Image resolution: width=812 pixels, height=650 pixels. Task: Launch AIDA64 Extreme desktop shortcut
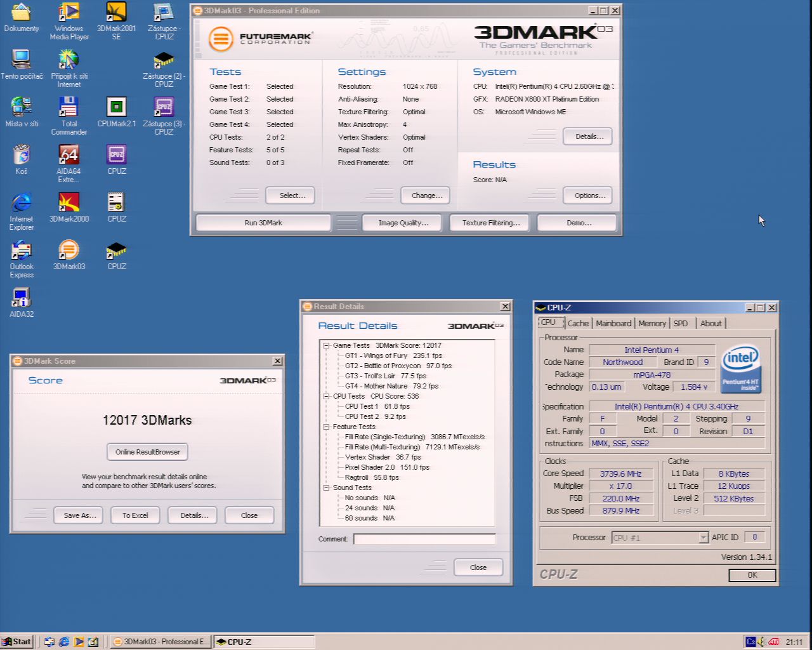[69, 163]
